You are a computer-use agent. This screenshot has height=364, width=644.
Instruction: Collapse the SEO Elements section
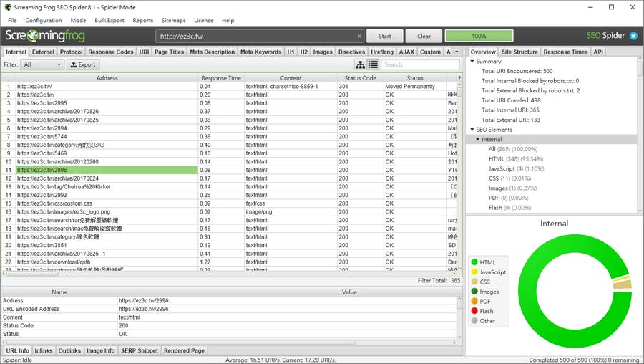(472, 130)
